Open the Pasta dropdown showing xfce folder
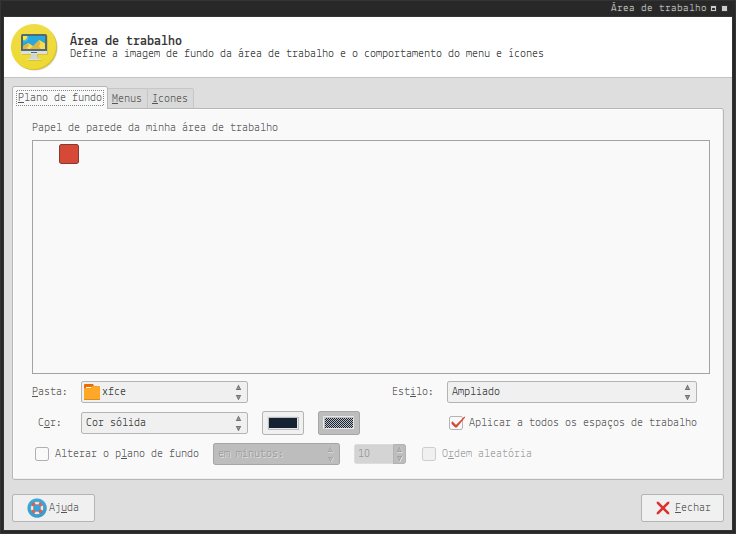This screenshot has height=534, width=736. (x=163, y=392)
